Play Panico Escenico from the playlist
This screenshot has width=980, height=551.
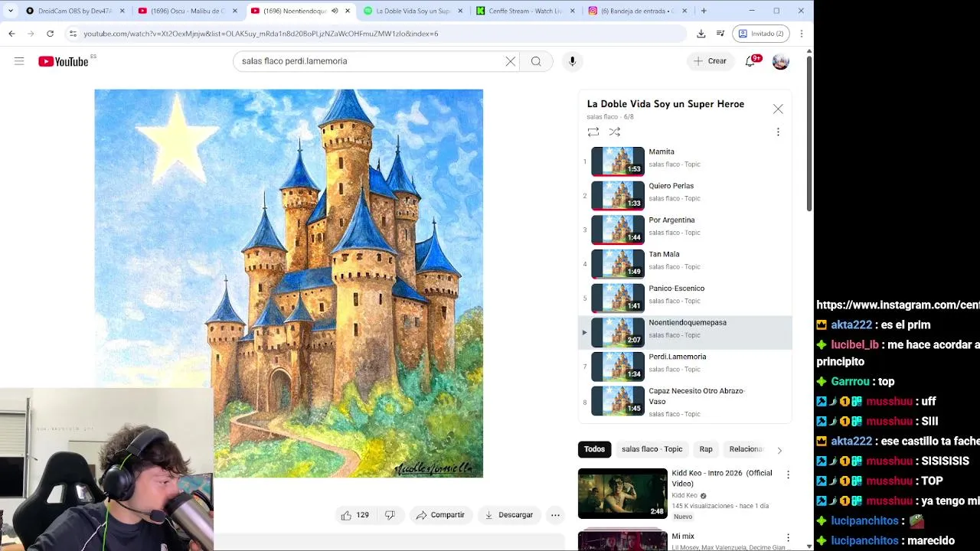[685, 298]
